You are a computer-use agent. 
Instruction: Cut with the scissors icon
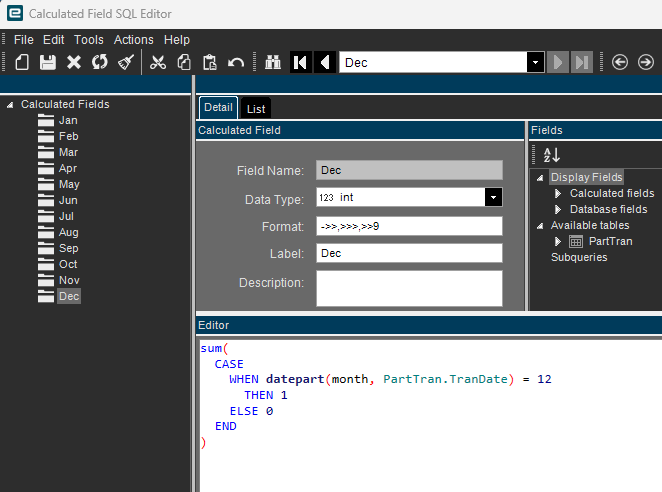[x=158, y=62]
